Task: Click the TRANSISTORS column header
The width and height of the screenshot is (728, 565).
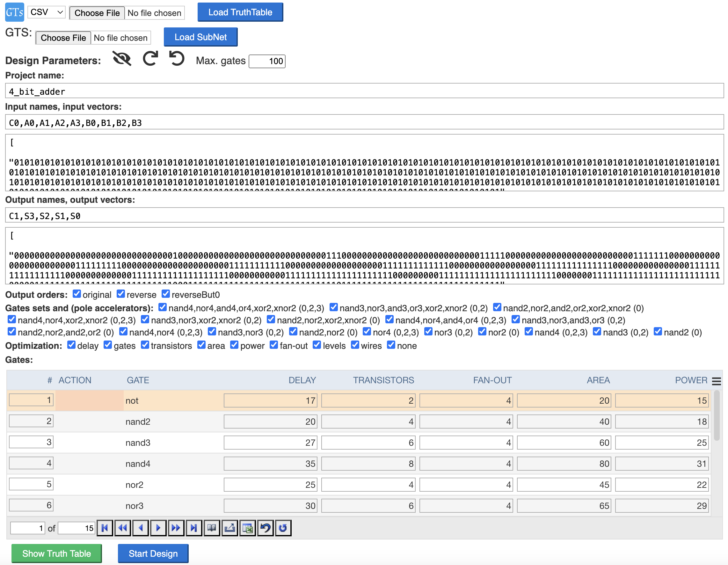Action: pyautogui.click(x=383, y=380)
